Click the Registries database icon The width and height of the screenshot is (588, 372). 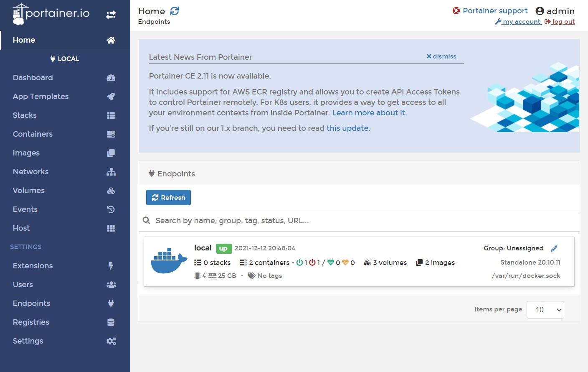111,322
